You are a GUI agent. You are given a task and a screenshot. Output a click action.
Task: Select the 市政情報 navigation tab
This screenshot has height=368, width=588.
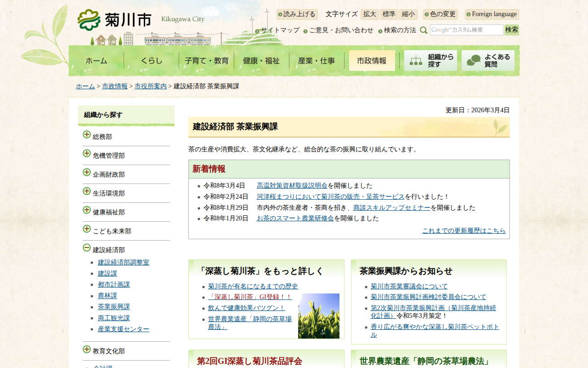coord(372,61)
